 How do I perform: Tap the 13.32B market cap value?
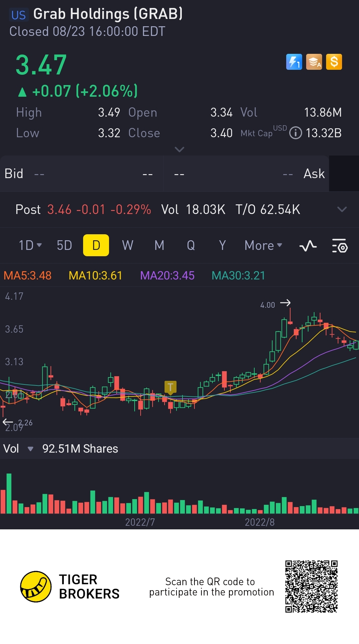pyautogui.click(x=323, y=133)
